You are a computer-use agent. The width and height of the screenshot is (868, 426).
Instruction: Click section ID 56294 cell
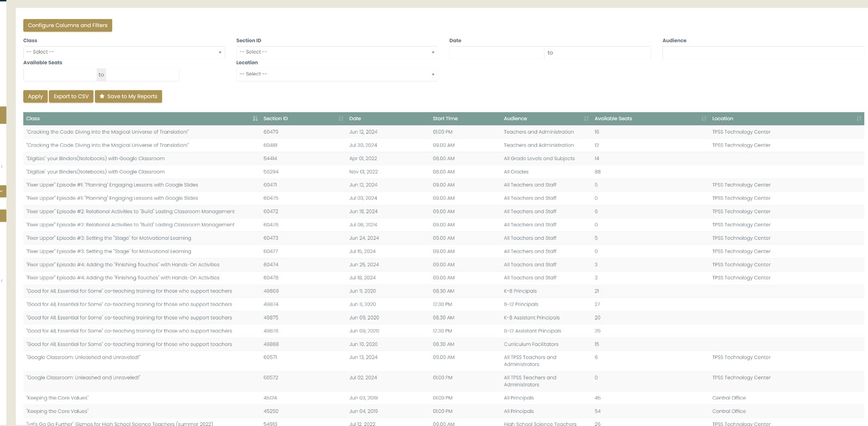pyautogui.click(x=271, y=171)
